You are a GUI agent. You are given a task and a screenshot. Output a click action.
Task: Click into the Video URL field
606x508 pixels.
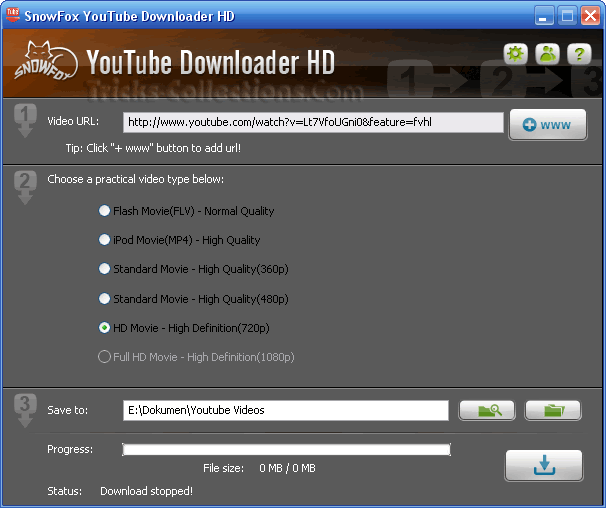tap(313, 123)
